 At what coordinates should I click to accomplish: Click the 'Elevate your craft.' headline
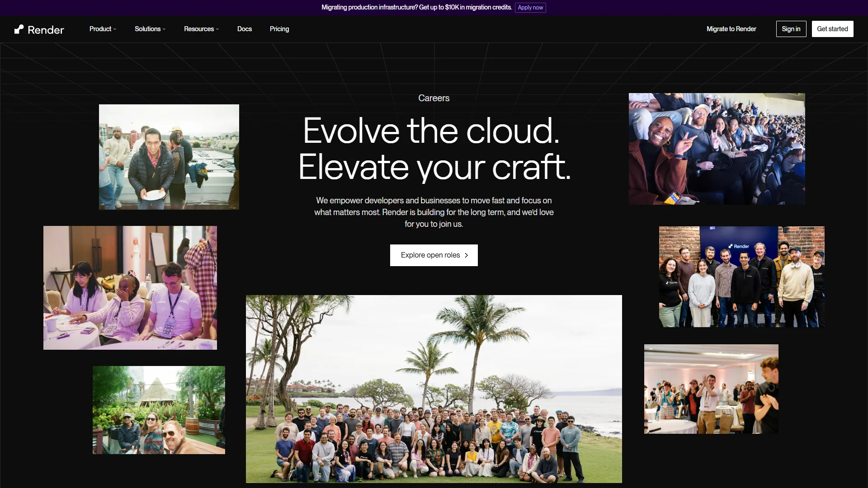tap(434, 167)
